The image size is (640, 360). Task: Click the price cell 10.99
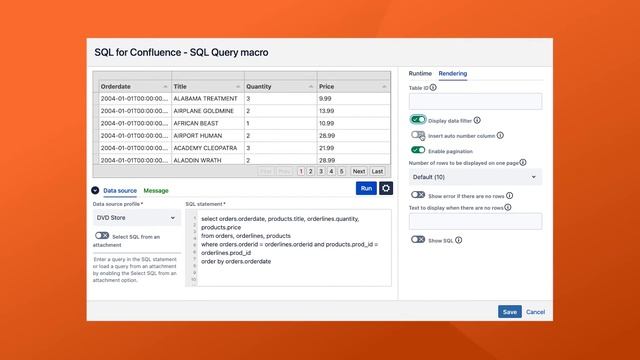pos(353,123)
